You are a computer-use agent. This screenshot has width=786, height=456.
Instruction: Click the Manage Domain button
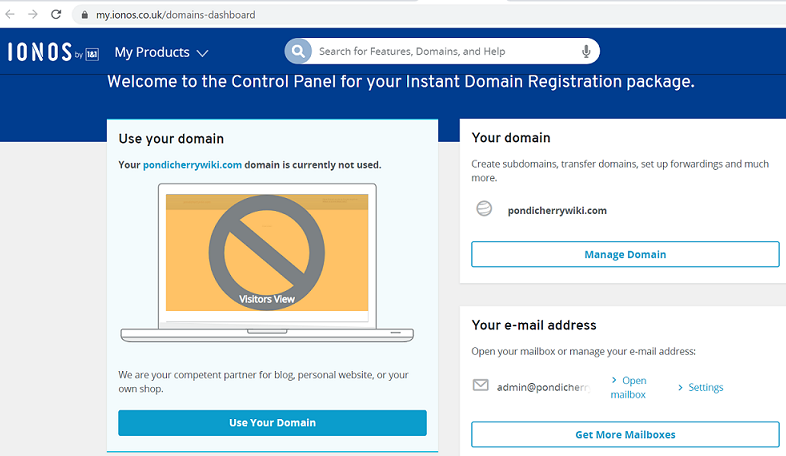625,255
